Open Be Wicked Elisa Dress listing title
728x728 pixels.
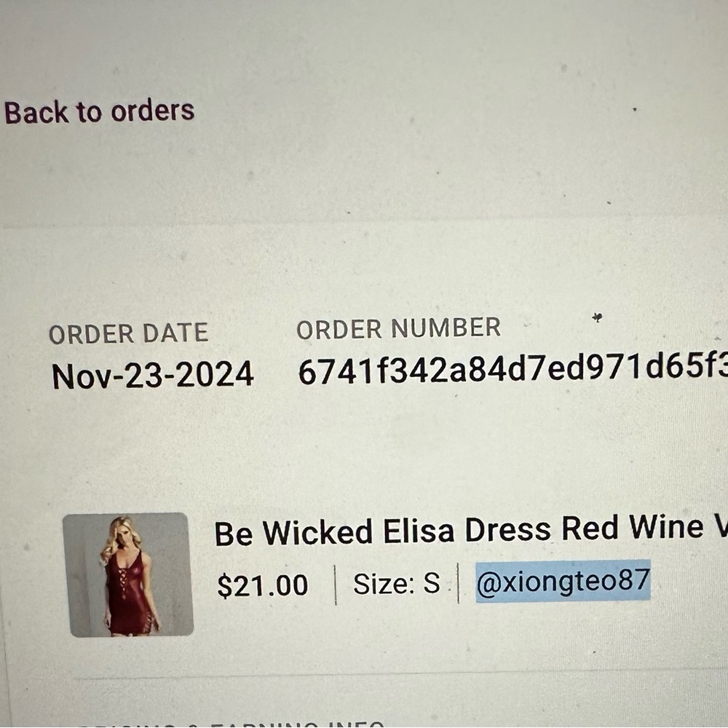[470, 530]
